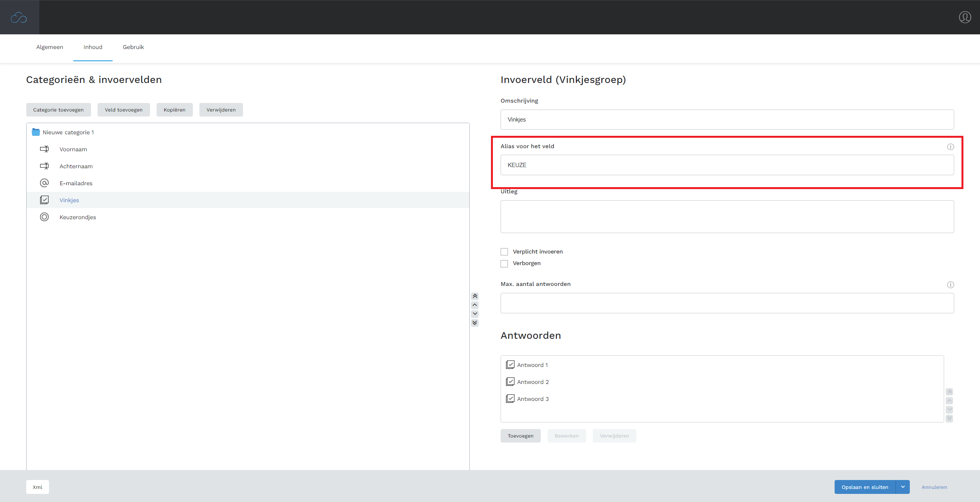The height and width of the screenshot is (502, 980).
Task: Open dropdown arrow next to Opslaan en sluiten
Action: pyautogui.click(x=902, y=487)
